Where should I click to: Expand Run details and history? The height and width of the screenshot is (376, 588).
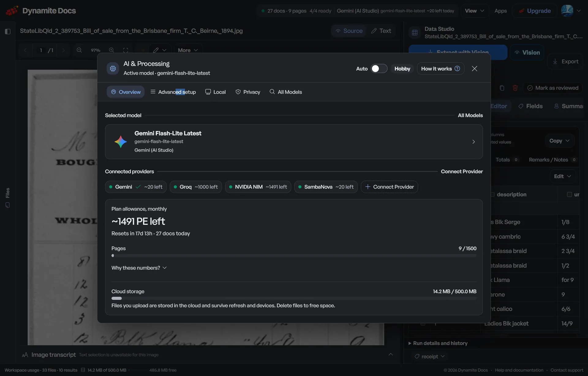click(438, 343)
